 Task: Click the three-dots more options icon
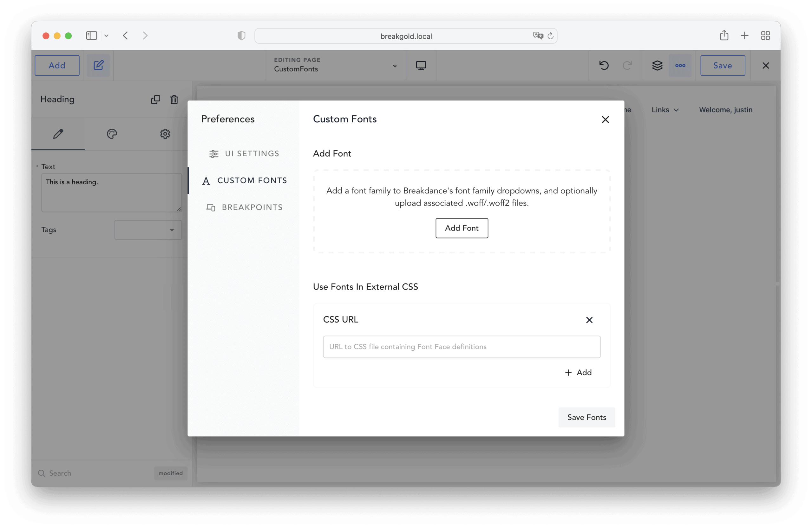[680, 65]
